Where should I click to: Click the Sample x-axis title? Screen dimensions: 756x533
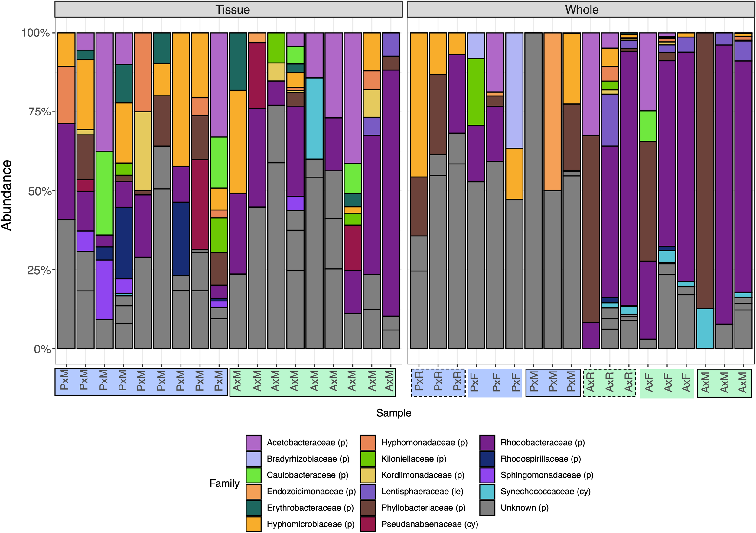pos(393,413)
